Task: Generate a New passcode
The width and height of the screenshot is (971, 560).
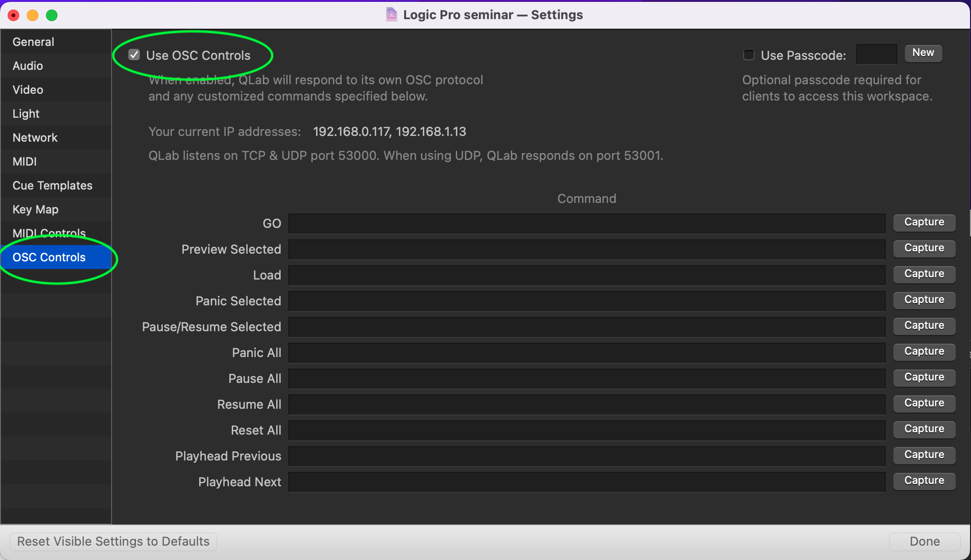Action: (923, 53)
